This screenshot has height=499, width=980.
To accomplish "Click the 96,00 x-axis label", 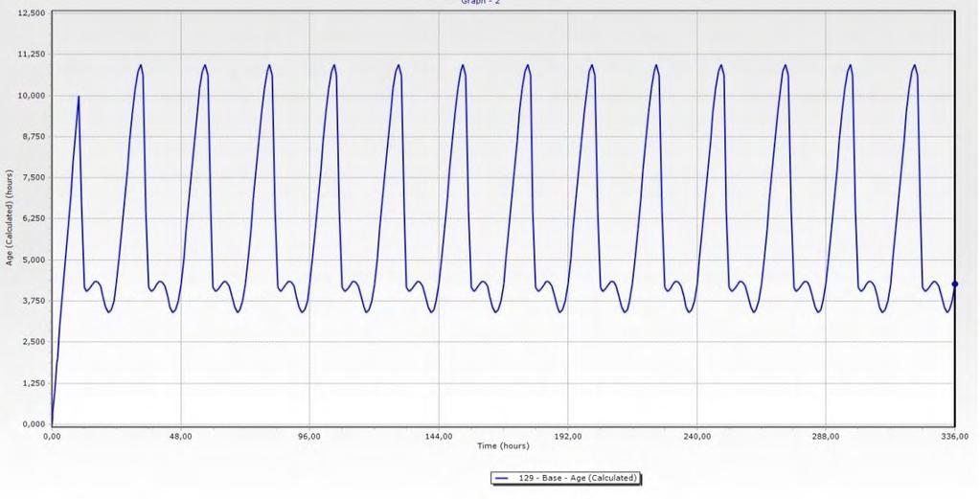I will pyautogui.click(x=309, y=437).
